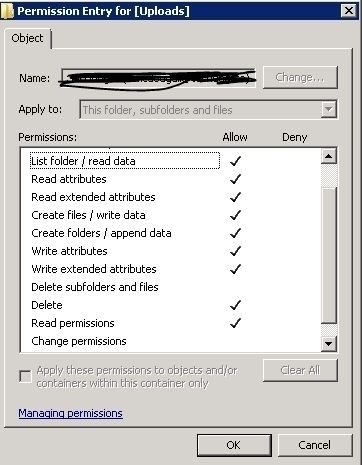Toggle Allow checkmark for Delete permission
The image size is (362, 465).
coord(235,305)
